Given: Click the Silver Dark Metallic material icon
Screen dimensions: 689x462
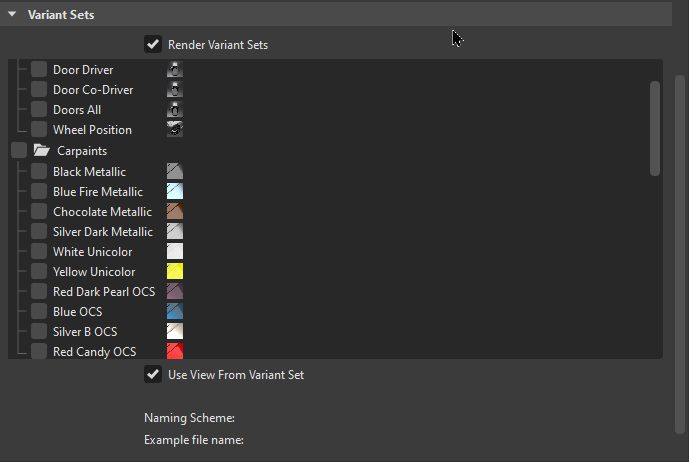Looking at the screenshot, I should (x=175, y=232).
